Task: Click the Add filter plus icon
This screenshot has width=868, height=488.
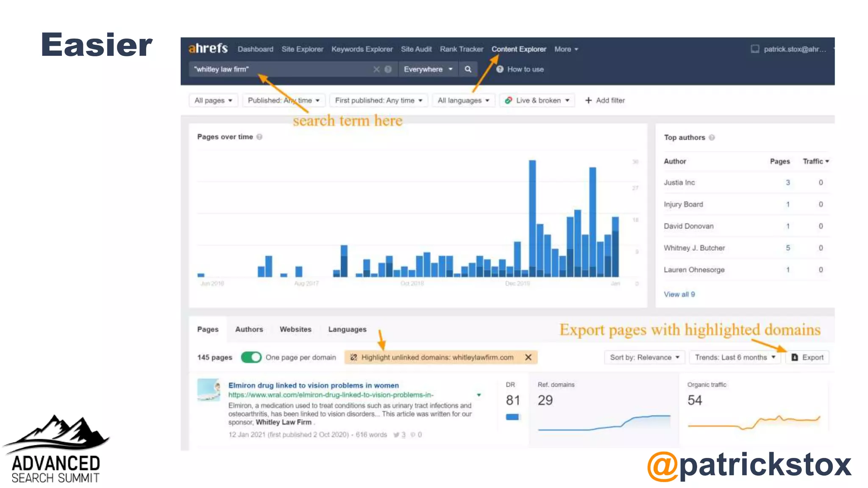Action: click(588, 100)
